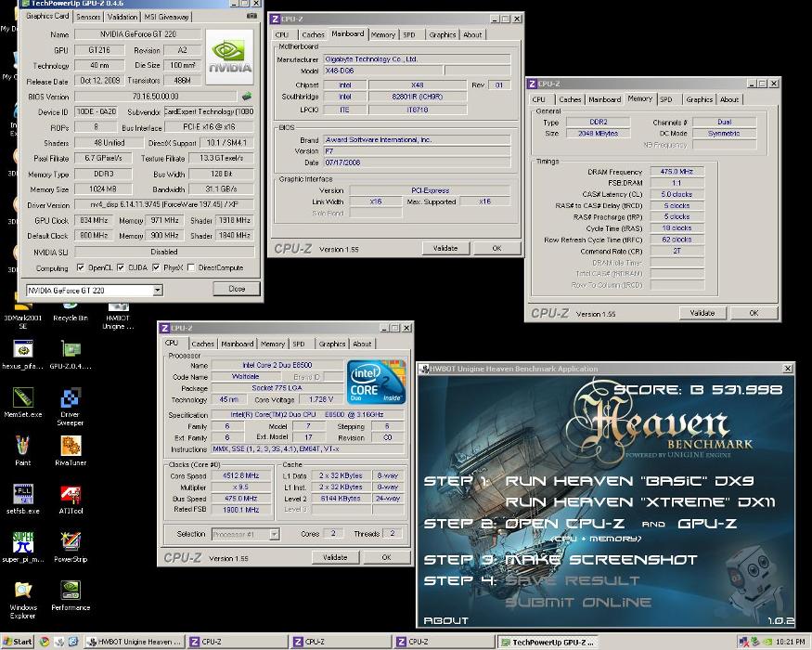Click the mainboard model X48-DQ6 field

[382, 71]
